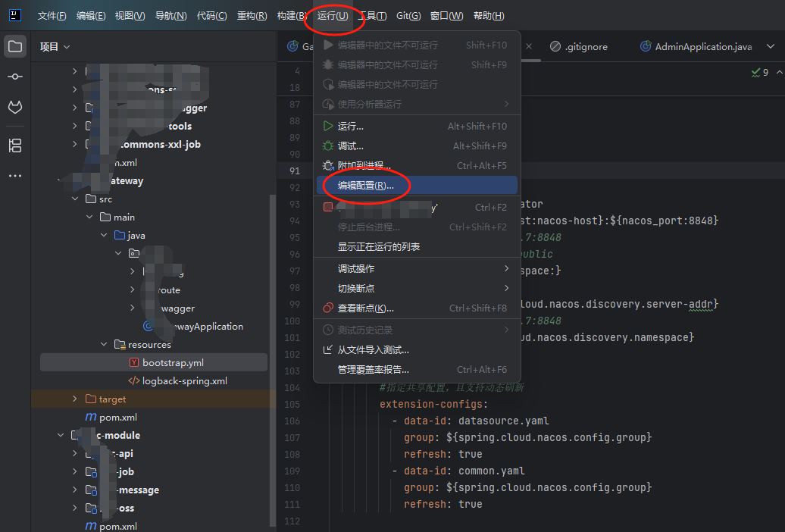Close the editor tab left of .gitignore
Image resolution: width=785 pixels, height=532 pixels.
(x=529, y=46)
